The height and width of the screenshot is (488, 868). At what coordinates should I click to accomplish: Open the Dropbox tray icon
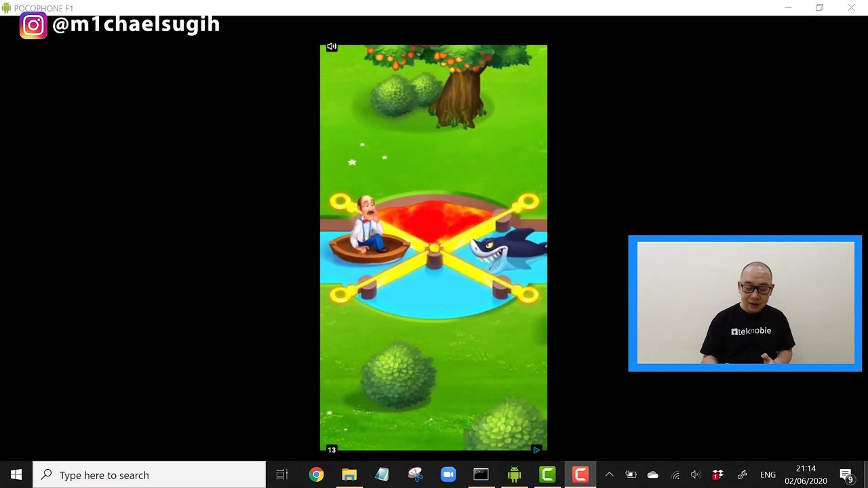[717, 474]
